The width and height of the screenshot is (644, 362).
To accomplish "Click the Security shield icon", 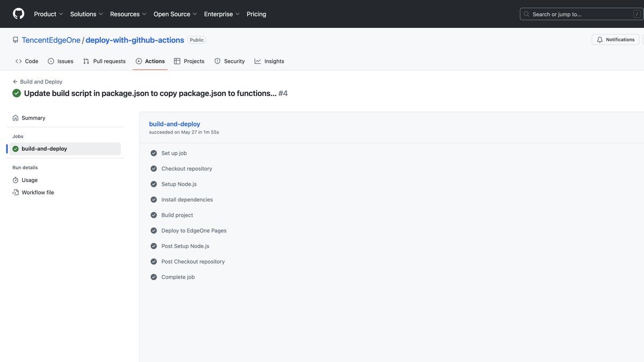I will 217,61.
